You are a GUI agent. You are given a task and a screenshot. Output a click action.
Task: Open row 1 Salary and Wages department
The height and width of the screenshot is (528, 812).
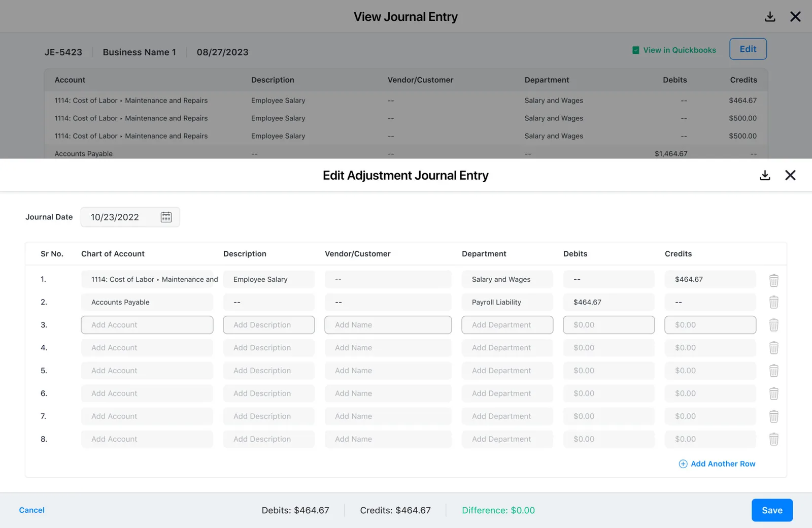point(507,279)
